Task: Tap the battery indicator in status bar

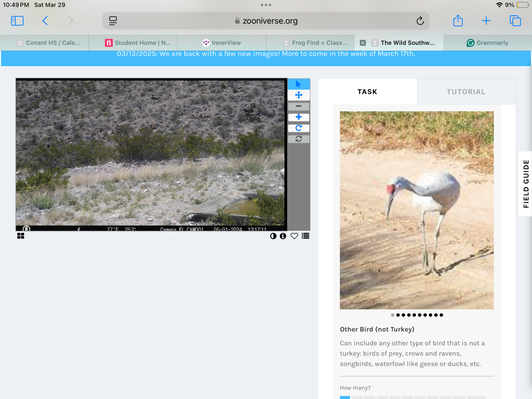Action: pos(523,5)
